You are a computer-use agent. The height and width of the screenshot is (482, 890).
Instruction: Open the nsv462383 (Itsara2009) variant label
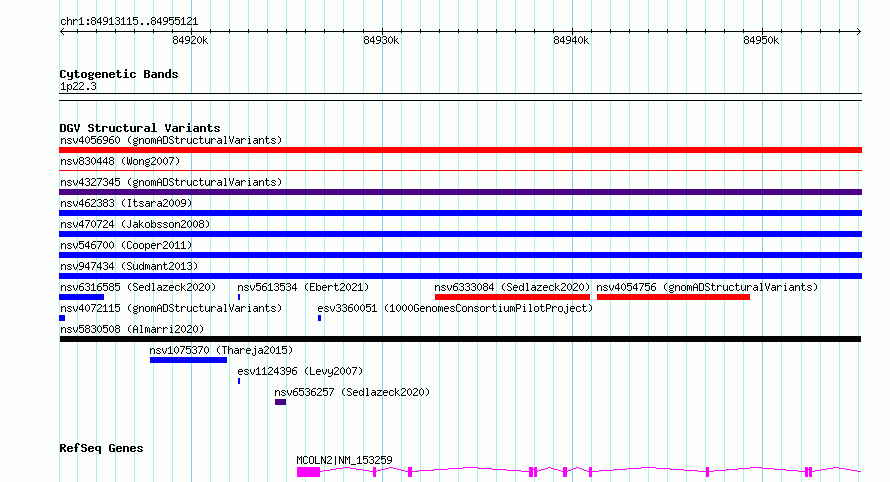(x=126, y=203)
